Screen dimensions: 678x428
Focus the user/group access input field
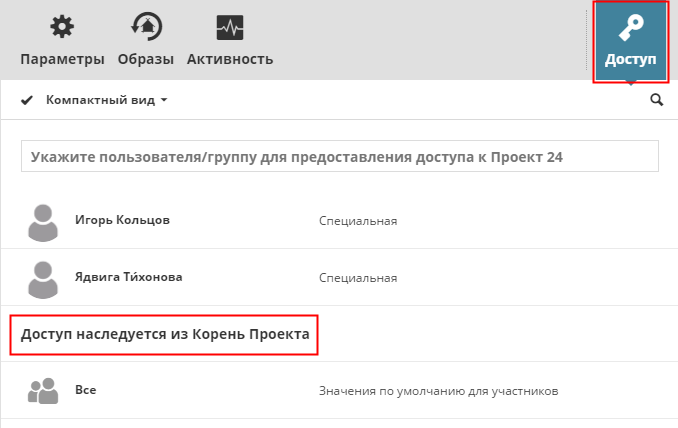[x=339, y=156]
